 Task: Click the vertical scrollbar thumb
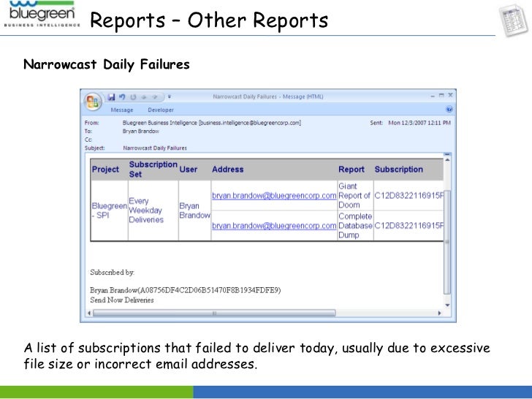click(447, 242)
